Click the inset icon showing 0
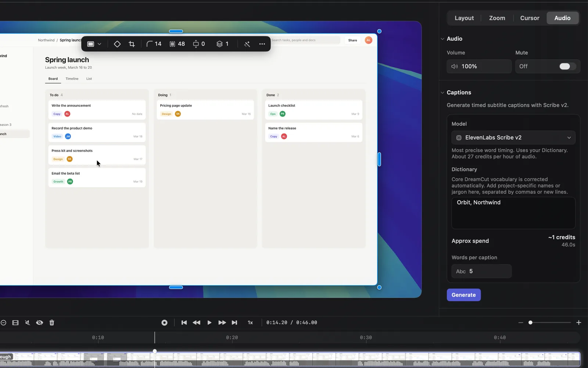This screenshot has height=368, width=588. tap(199, 44)
